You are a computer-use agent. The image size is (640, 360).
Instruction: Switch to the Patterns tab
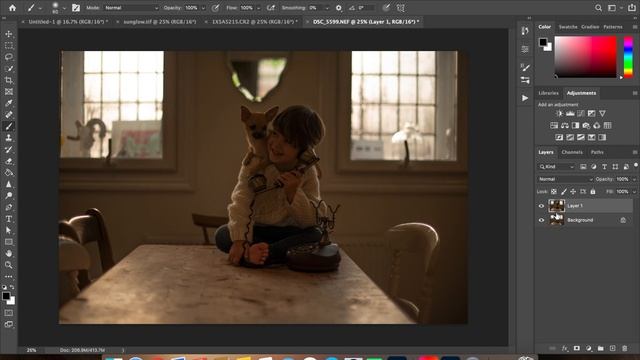coord(613,27)
